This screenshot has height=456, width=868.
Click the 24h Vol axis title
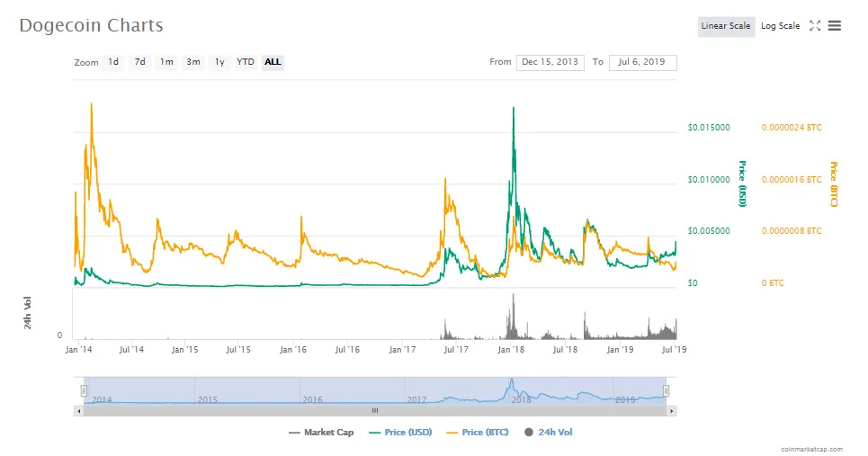coord(27,313)
